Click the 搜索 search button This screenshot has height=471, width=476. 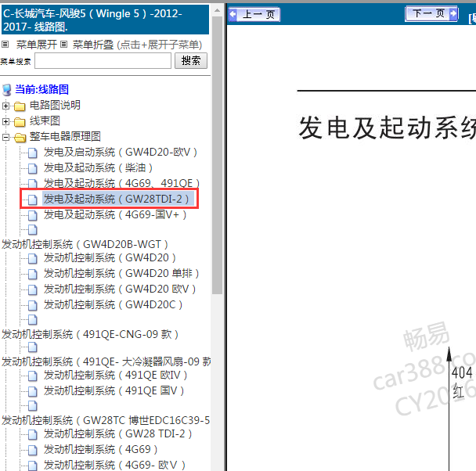191,61
